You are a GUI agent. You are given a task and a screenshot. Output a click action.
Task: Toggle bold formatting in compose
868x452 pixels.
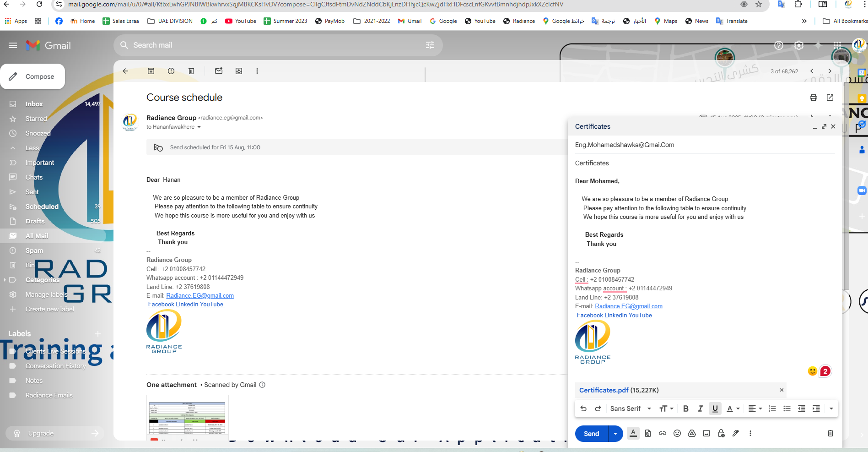point(685,408)
